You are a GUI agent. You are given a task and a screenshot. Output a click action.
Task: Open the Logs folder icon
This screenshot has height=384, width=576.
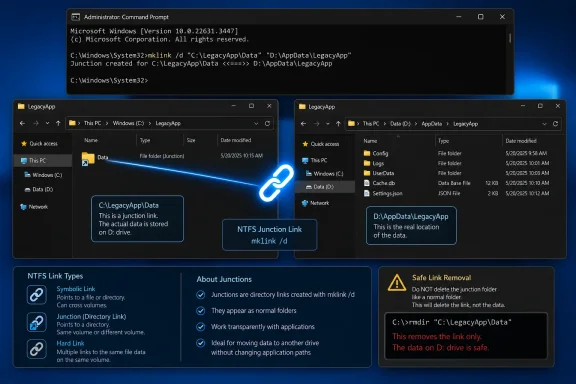pyautogui.click(x=367, y=163)
